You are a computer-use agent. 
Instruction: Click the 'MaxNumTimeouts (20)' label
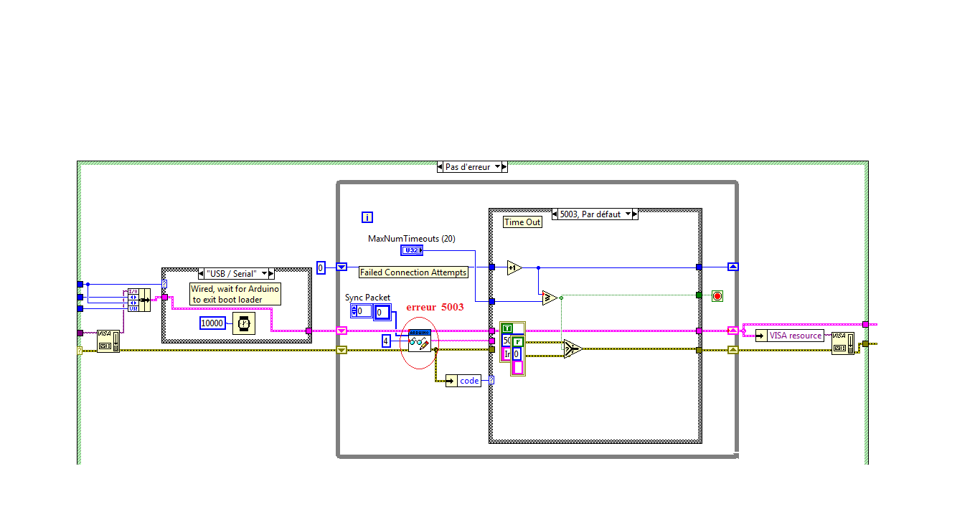coord(412,238)
